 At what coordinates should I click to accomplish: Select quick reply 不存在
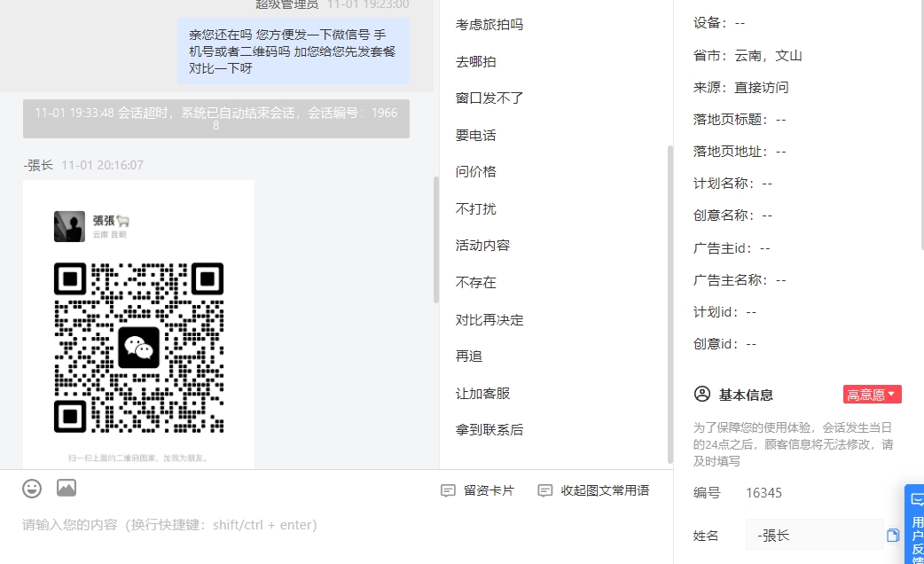point(475,283)
